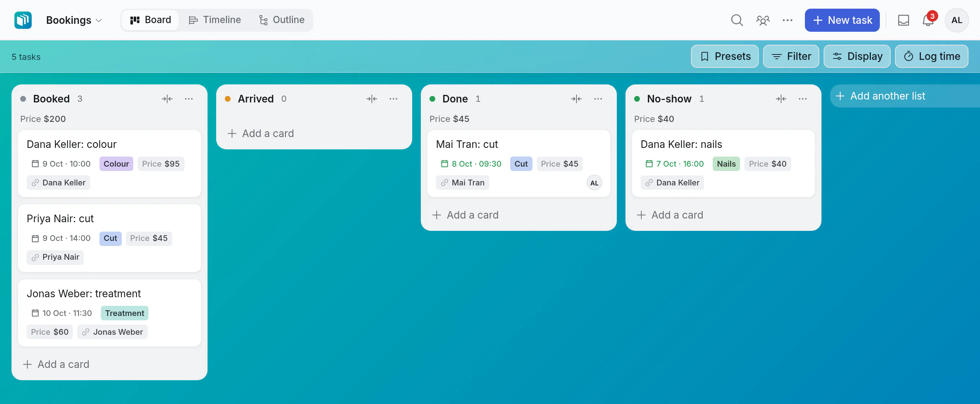This screenshot has height=404, width=980.
Task: Click the teal Treatment tag
Action: tap(124, 313)
